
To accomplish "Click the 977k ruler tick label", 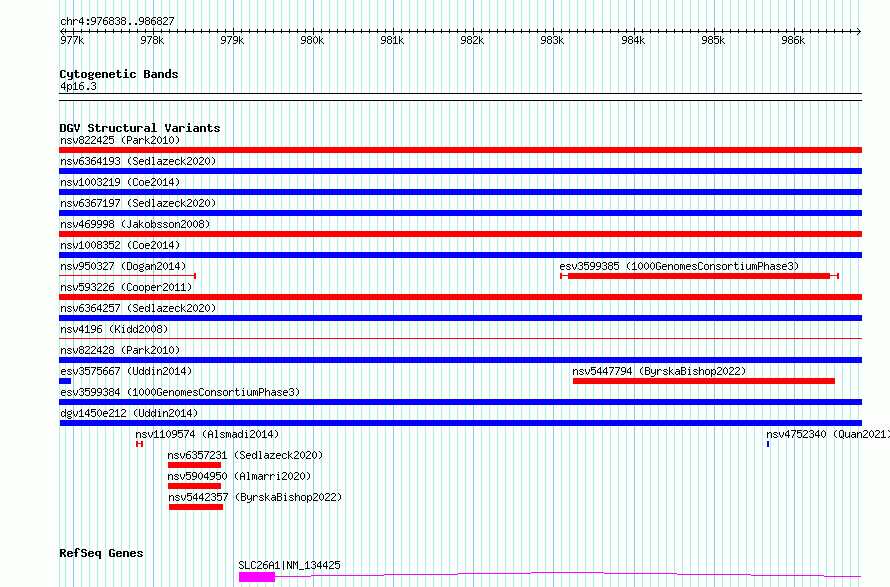I will (72, 40).
